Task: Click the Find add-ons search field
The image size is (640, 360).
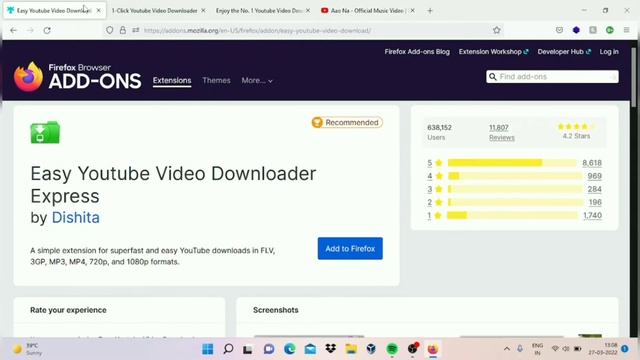Action: (x=552, y=77)
